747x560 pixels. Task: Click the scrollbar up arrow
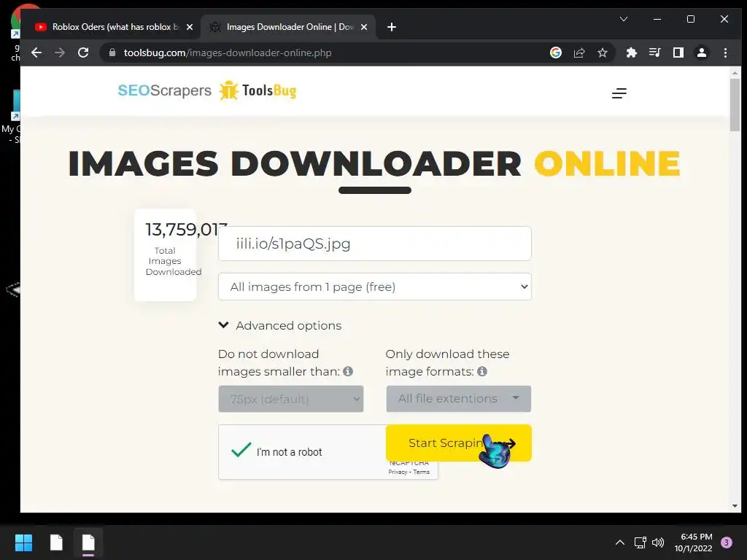coord(735,73)
